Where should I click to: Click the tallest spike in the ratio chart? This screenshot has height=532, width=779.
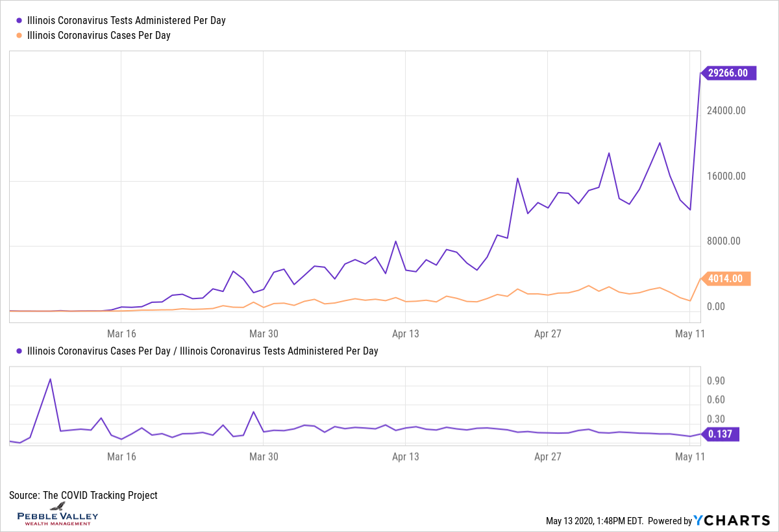point(50,379)
